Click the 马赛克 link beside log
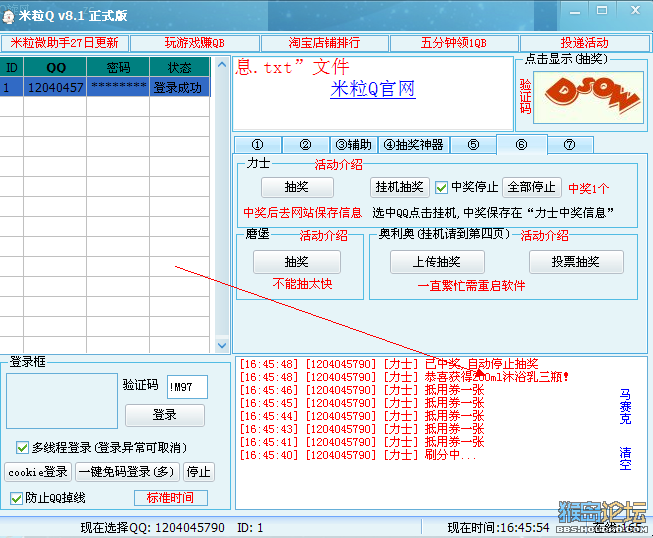Screen dimensions: 653x538 [626, 406]
